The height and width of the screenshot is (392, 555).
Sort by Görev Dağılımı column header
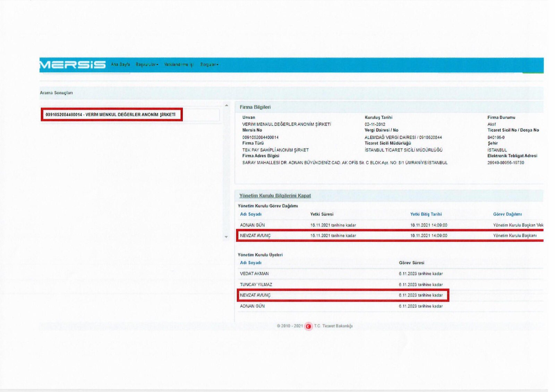pyautogui.click(x=507, y=214)
